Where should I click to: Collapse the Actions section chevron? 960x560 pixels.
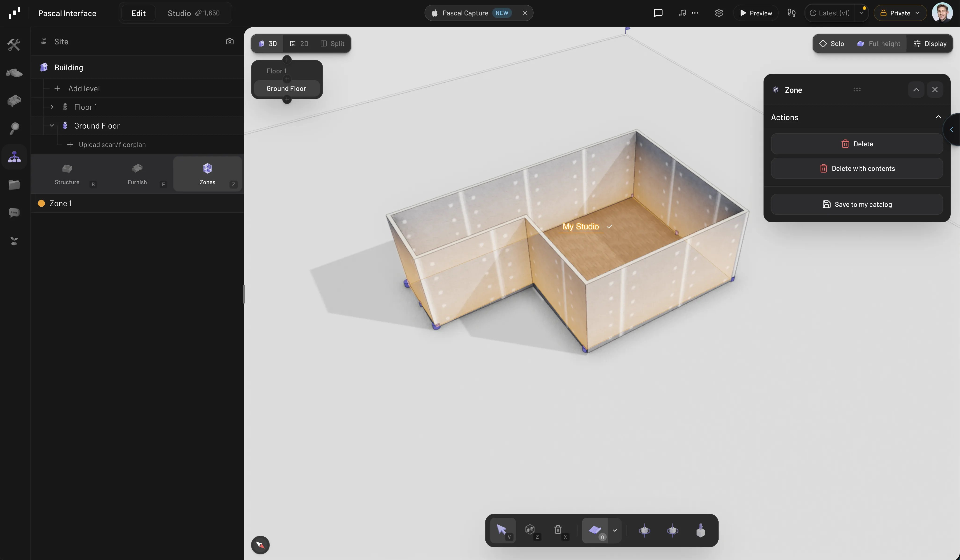point(938,117)
